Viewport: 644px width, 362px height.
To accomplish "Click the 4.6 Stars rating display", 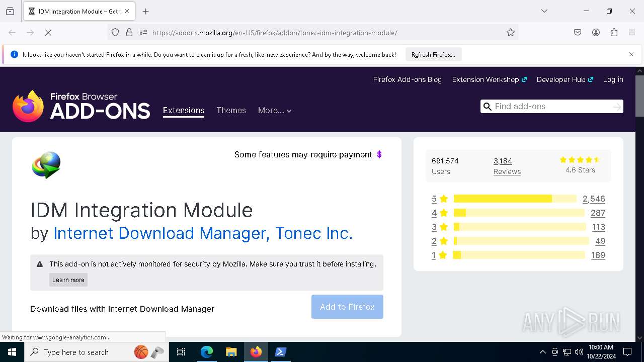I will [580, 165].
